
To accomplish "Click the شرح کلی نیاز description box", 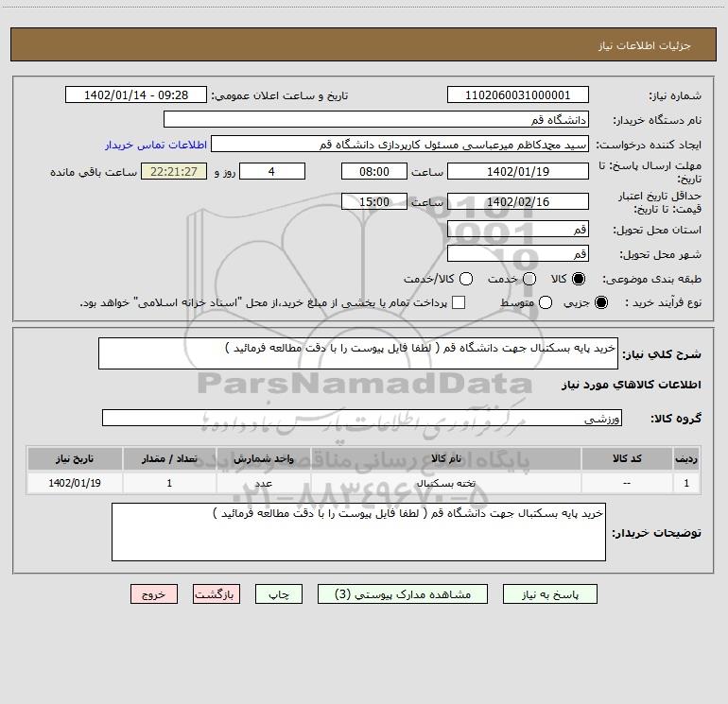I will 358,353.
